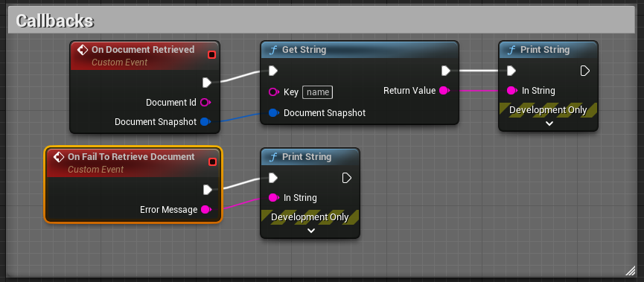Click the Return Value output pin

[444, 91]
